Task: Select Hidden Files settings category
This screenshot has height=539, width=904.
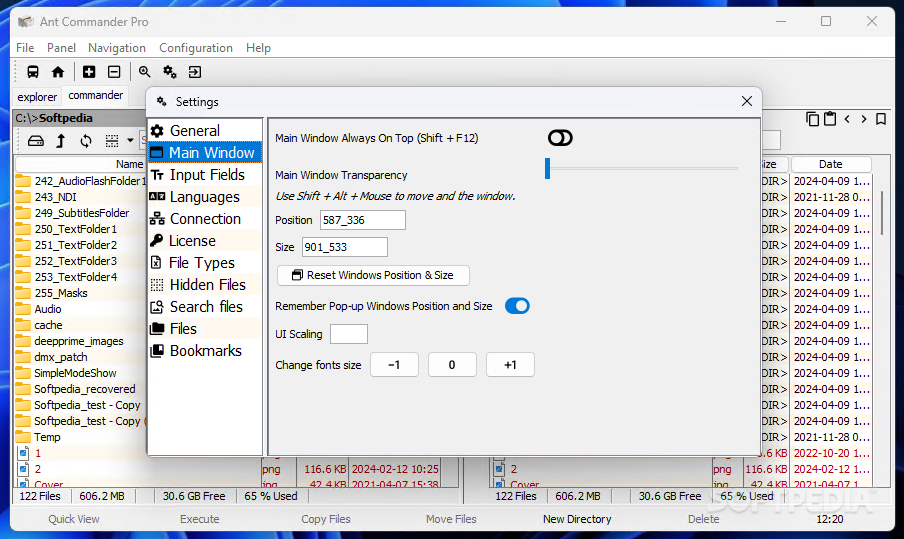Action: click(205, 285)
